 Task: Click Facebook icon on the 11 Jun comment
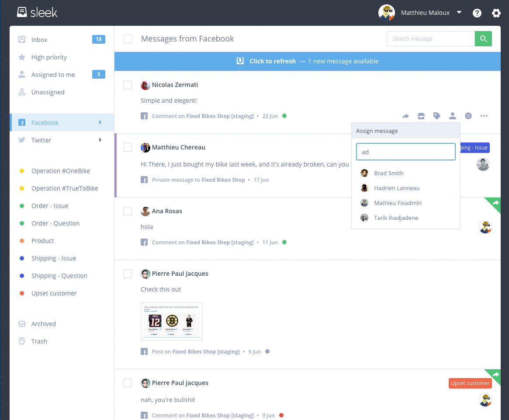click(x=144, y=242)
